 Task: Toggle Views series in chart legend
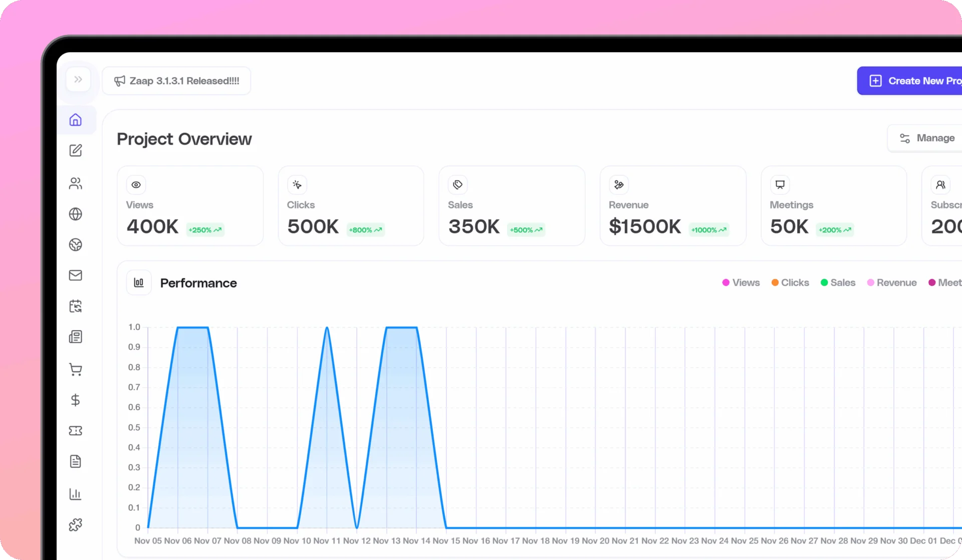tap(741, 283)
